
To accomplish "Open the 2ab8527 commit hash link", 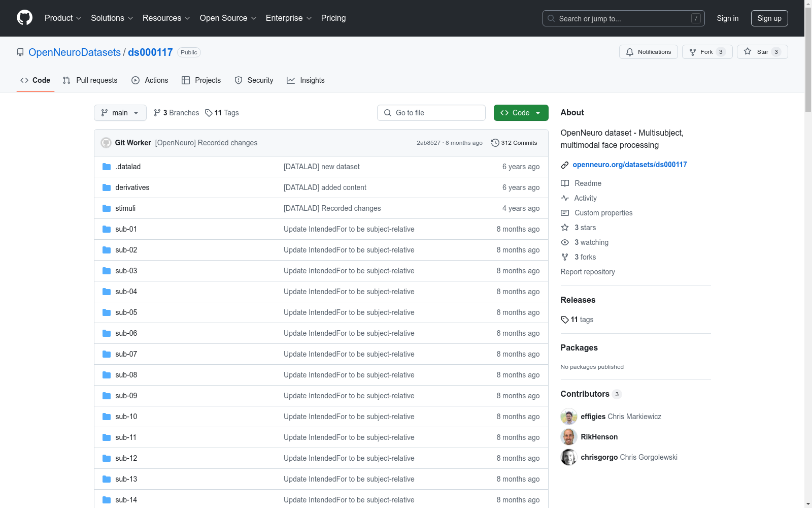I will pos(428,143).
